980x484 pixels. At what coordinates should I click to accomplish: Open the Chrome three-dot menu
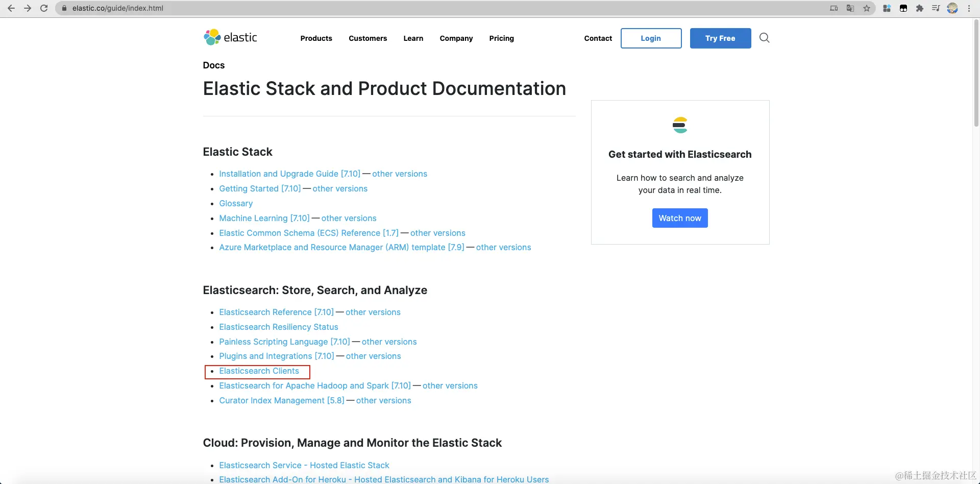(x=969, y=8)
